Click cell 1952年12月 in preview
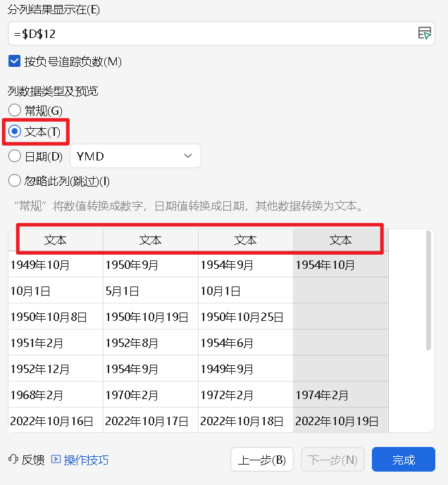The height and width of the screenshot is (485, 448). click(x=56, y=369)
